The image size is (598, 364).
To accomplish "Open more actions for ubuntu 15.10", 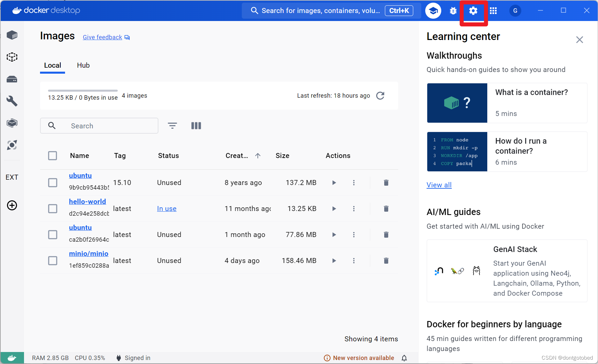I will [354, 183].
